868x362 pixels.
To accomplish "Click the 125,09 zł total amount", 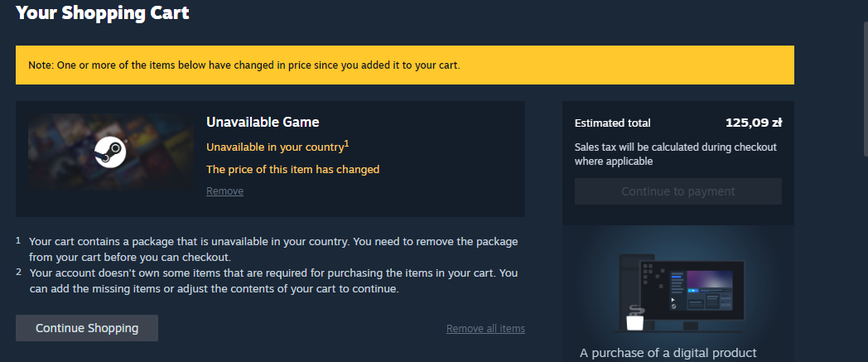I will [x=753, y=123].
